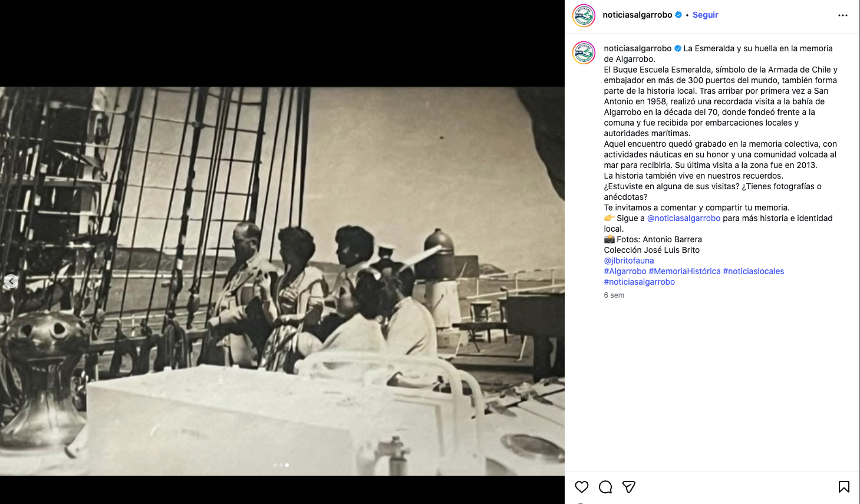Open the #MemoriaHistórica hashtag
This screenshot has height=504, width=860.
(x=684, y=271)
